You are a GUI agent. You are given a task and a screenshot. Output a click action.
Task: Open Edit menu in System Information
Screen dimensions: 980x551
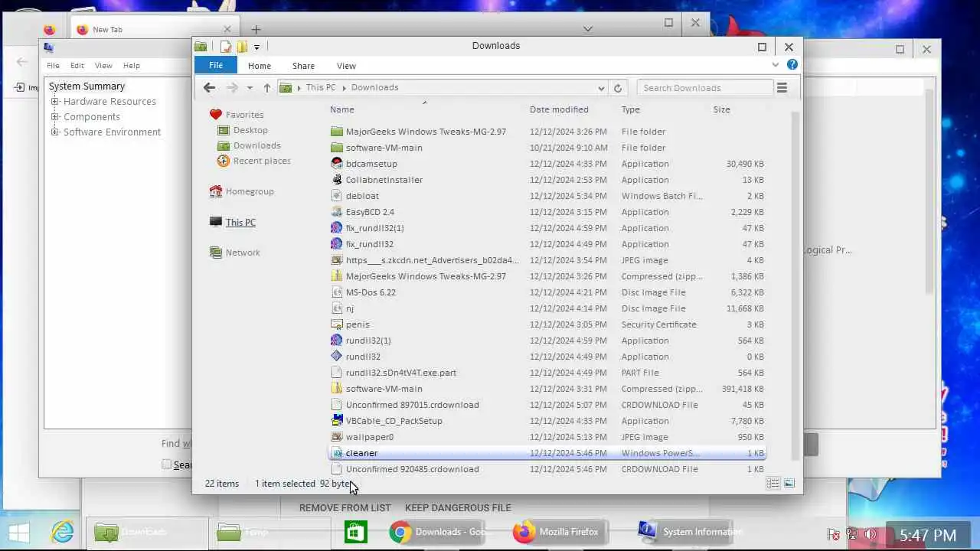(77, 66)
